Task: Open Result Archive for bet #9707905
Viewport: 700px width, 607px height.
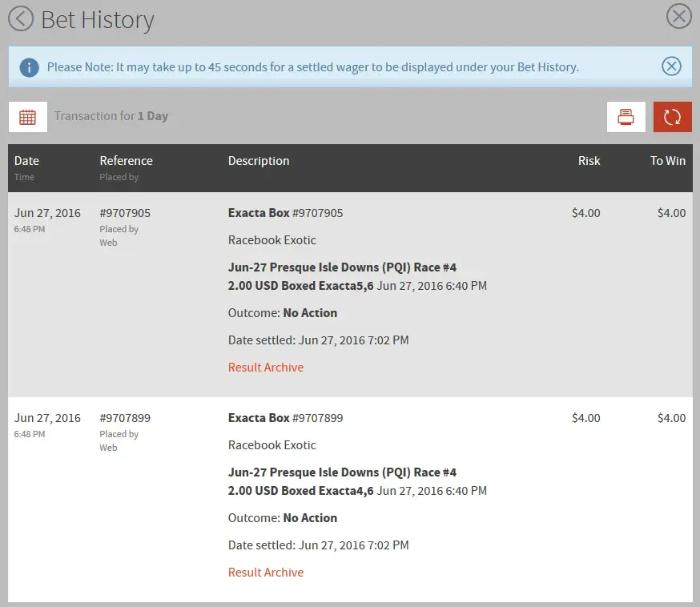Action: [x=266, y=368]
